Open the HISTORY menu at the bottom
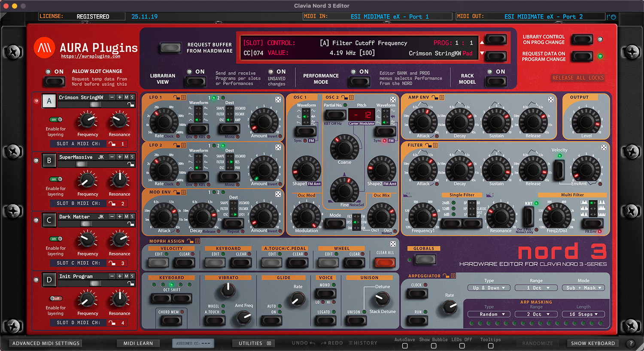The width and height of the screenshot is (644, 351). [x=363, y=343]
